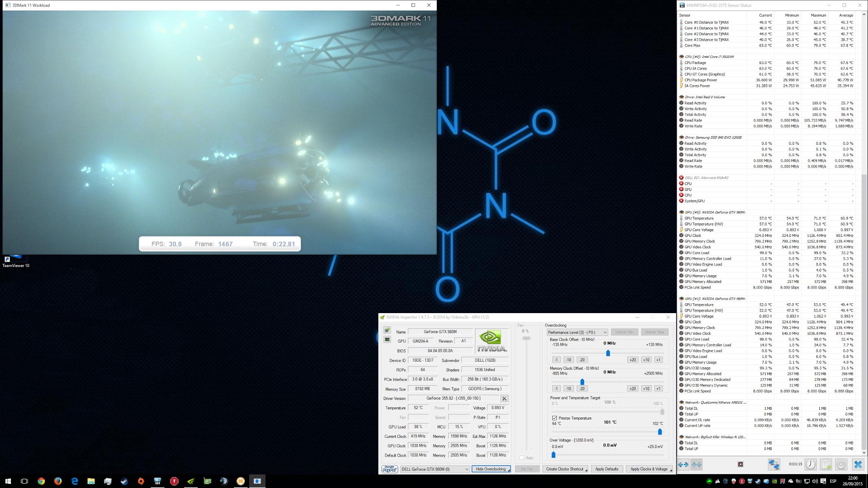This screenshot has height=488, width=868.
Task: Click HWiNFO Sensor column header
Action: pyautogui.click(x=712, y=15)
